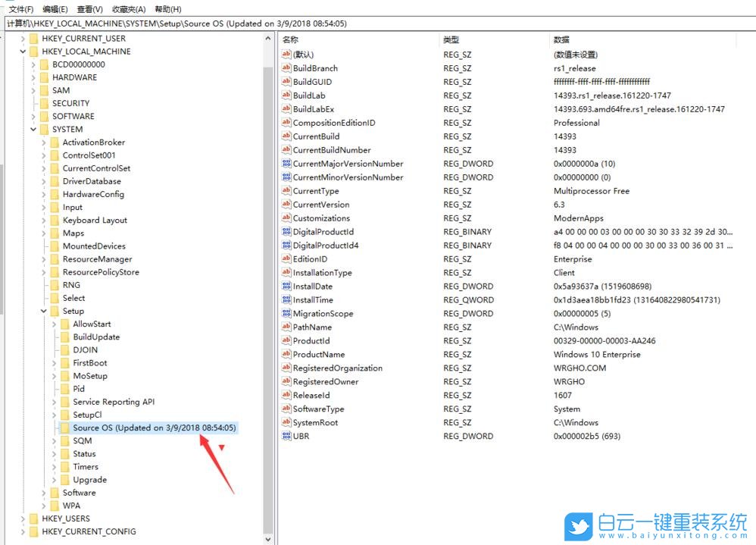Open the 文件(F) menu
Viewport: 756px width, 545px height.
pos(20,9)
